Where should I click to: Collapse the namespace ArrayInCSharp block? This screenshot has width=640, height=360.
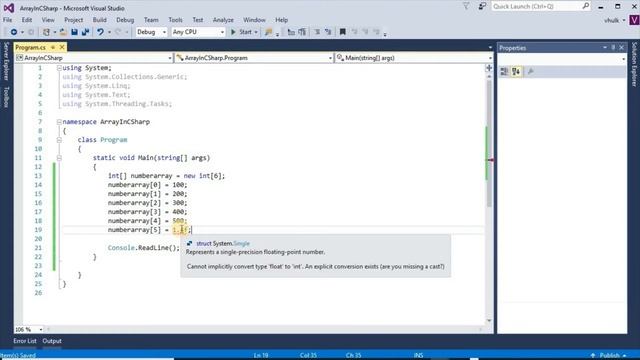click(59, 122)
